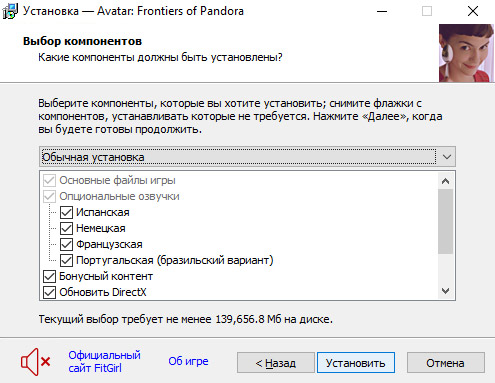Click the component list scrollbar thumb
Screen dimensions: 495x383
pos(445,221)
